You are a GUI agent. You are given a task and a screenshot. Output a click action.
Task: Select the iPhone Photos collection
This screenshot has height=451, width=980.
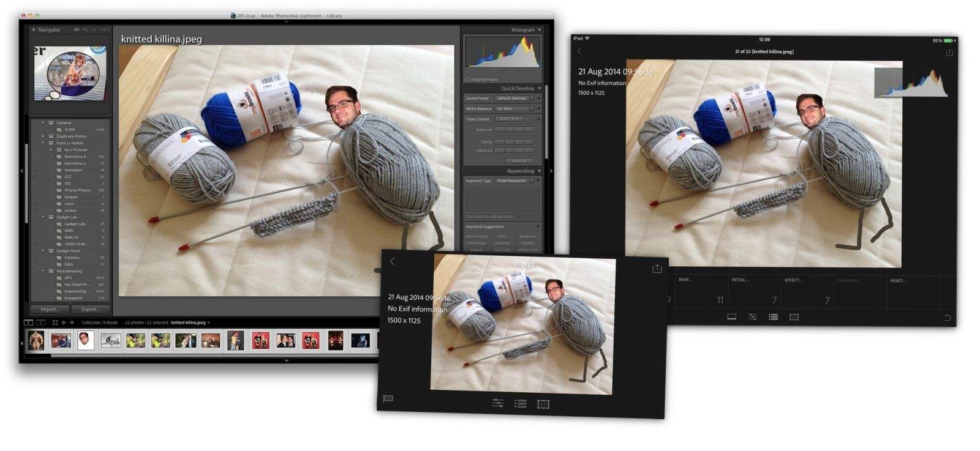[x=78, y=190]
